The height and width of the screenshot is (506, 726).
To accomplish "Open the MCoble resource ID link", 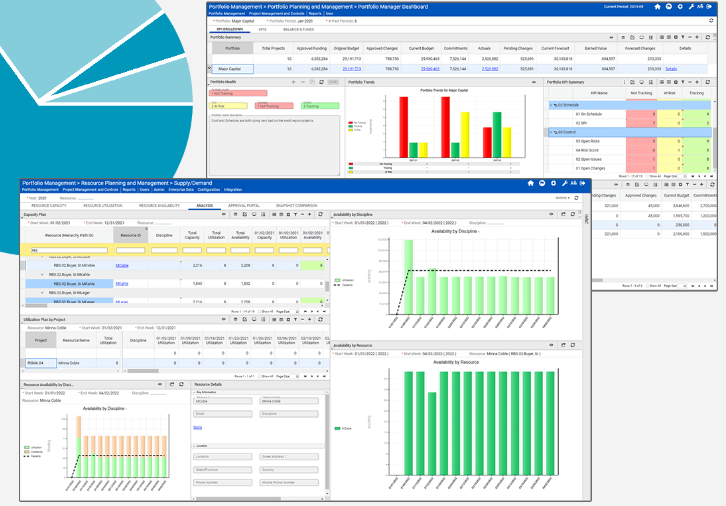I will point(122,266).
